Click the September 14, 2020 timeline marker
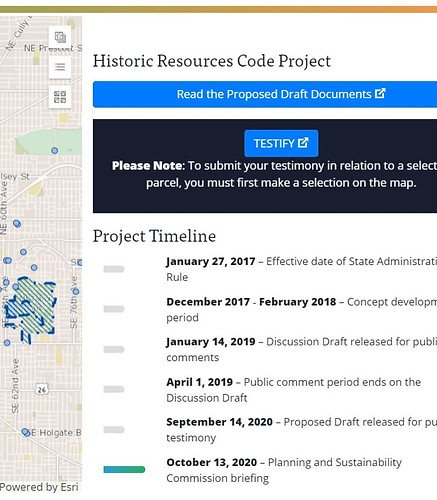This screenshot has height=500, width=437. click(x=114, y=430)
